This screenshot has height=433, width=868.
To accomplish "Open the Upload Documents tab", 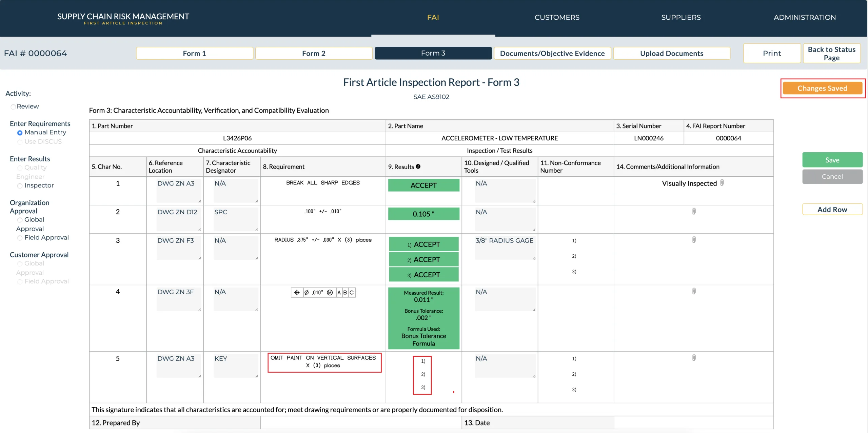I will pyautogui.click(x=672, y=53).
